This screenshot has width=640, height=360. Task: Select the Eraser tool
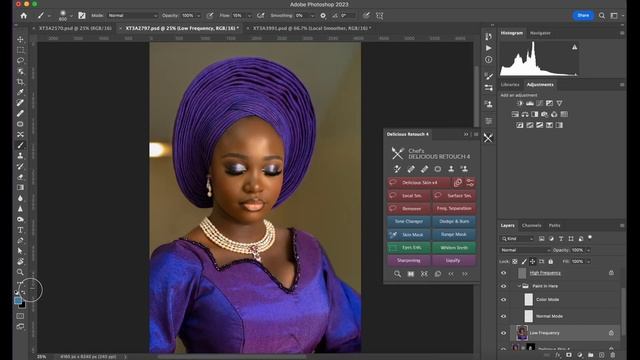point(20,177)
